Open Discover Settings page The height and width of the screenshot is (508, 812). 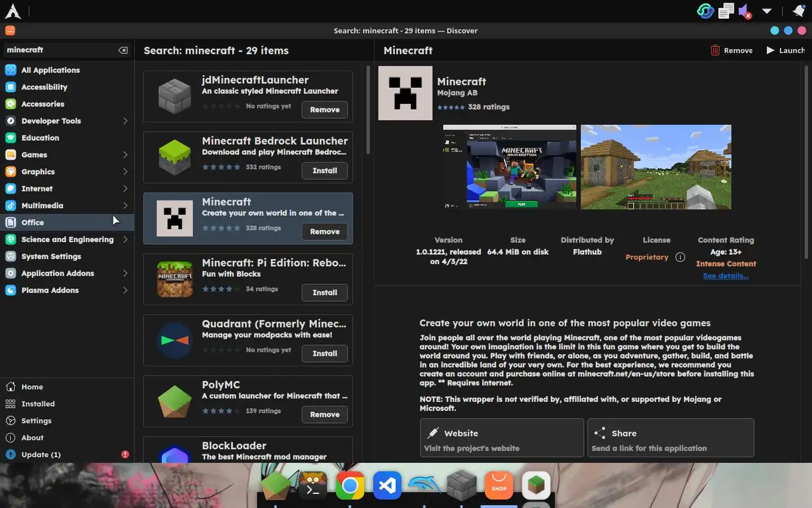coord(67,421)
